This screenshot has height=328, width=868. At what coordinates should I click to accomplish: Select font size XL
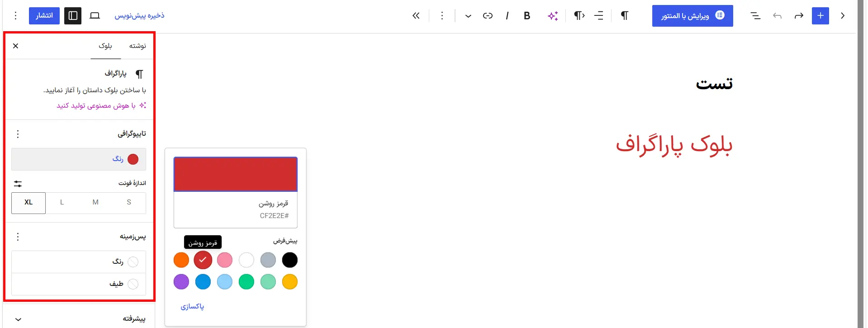tap(28, 203)
